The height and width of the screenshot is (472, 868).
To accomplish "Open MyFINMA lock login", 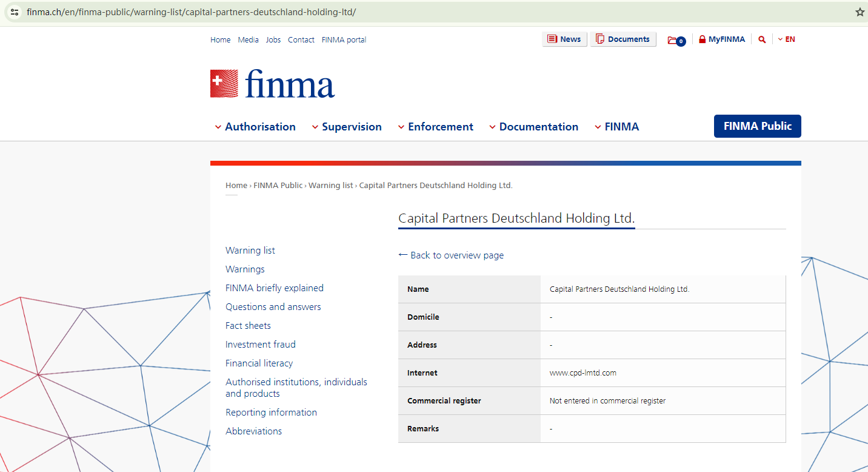I will click(x=721, y=39).
